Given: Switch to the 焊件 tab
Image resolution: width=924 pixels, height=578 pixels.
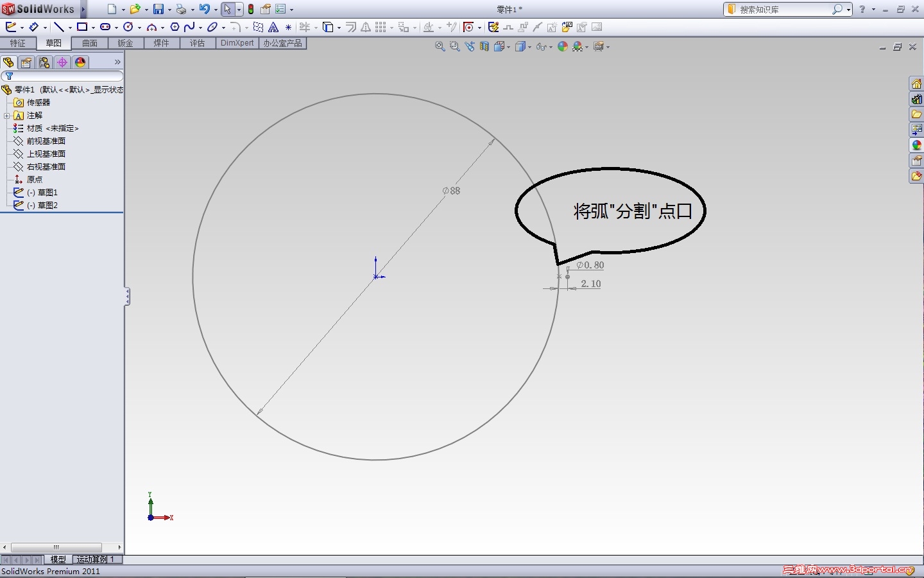Looking at the screenshot, I should [x=161, y=43].
